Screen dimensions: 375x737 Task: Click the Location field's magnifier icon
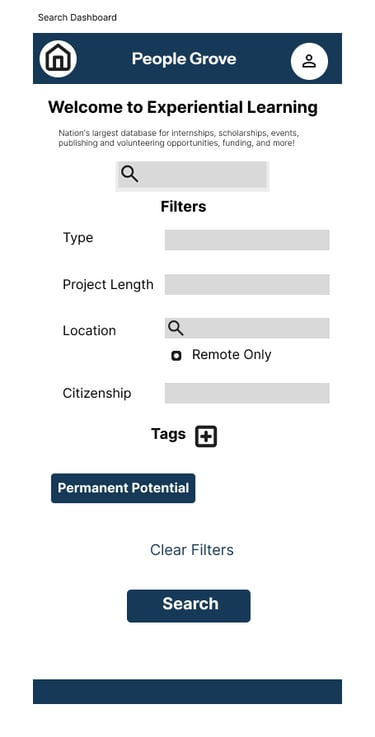point(176,328)
